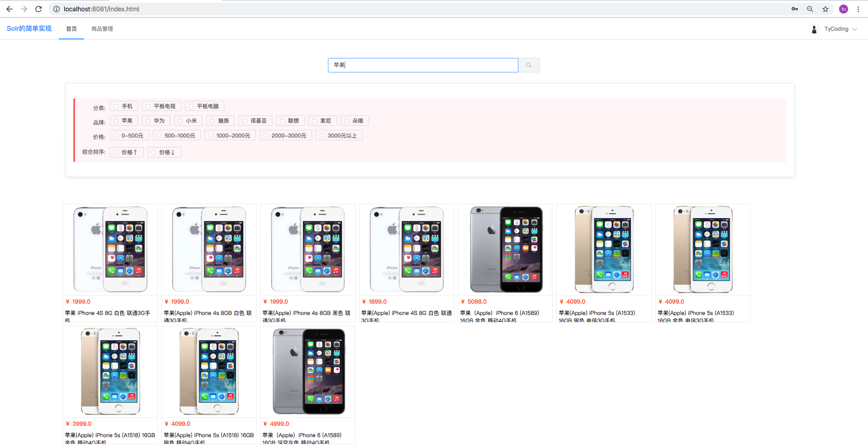Click the search input containing 苹果
Screen dimensions: 868x448
tap(423, 65)
